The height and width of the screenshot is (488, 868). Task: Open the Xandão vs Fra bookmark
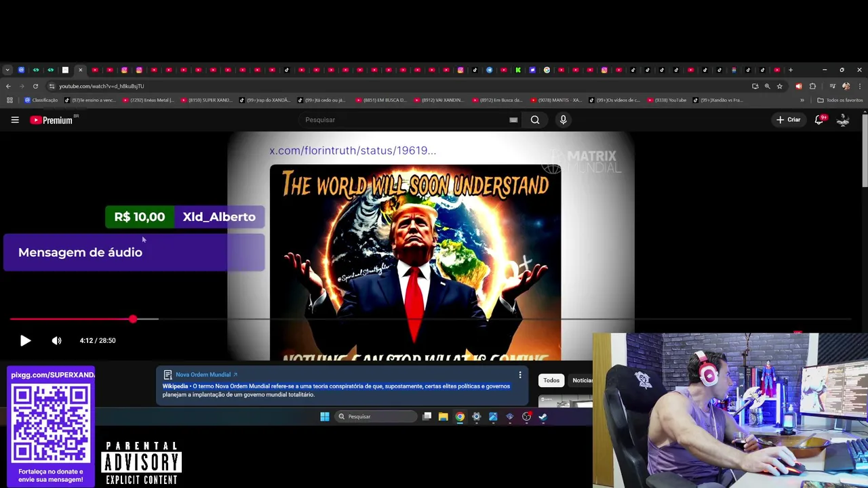point(718,100)
